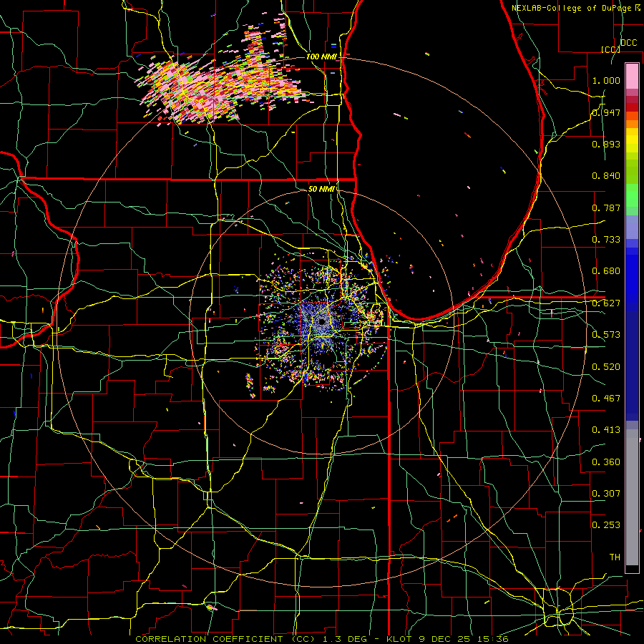
Task: Click the 0.947 scale value
Action: [606, 112]
